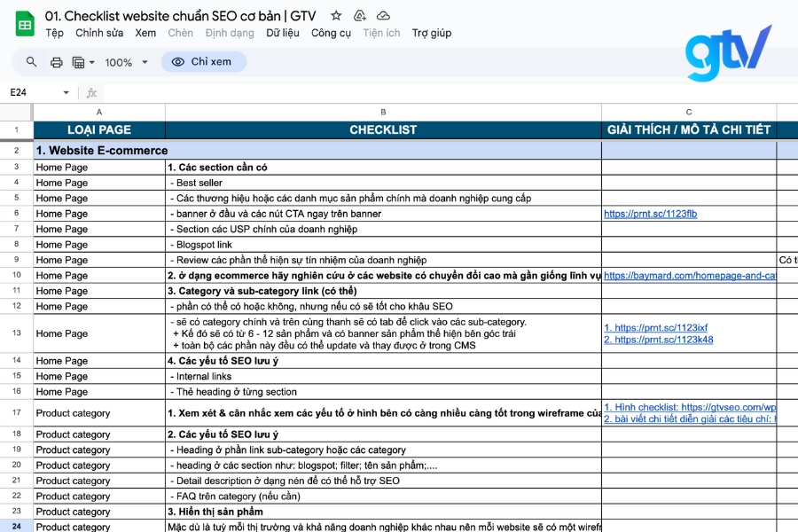Viewport: 798px width, 532px height.
Task: Open the 100% zoom dropdown
Action: (x=125, y=62)
